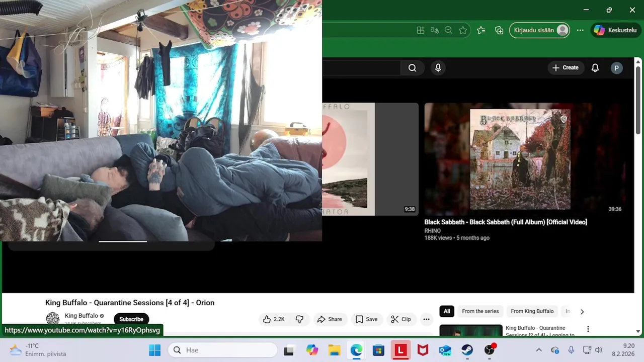This screenshot has height=362, width=644.
Task: Open Edge collections icon
Action: [x=499, y=30]
